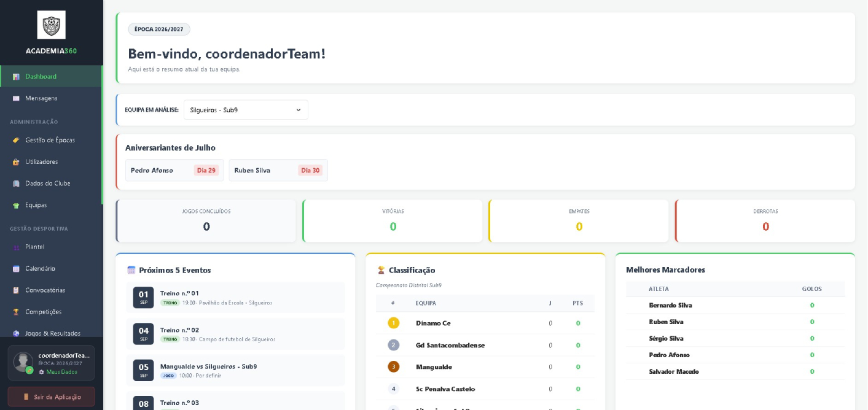Click the Jogos Concluídos stat card
868x410 pixels.
tap(206, 220)
